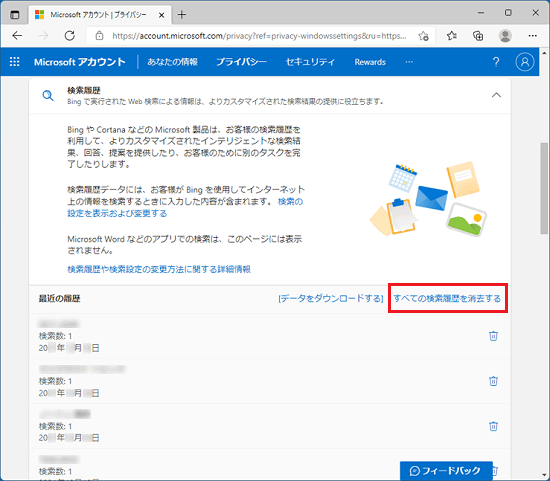Collapse the 検索履歴 section chevron
This screenshot has width=550, height=481.
click(496, 95)
